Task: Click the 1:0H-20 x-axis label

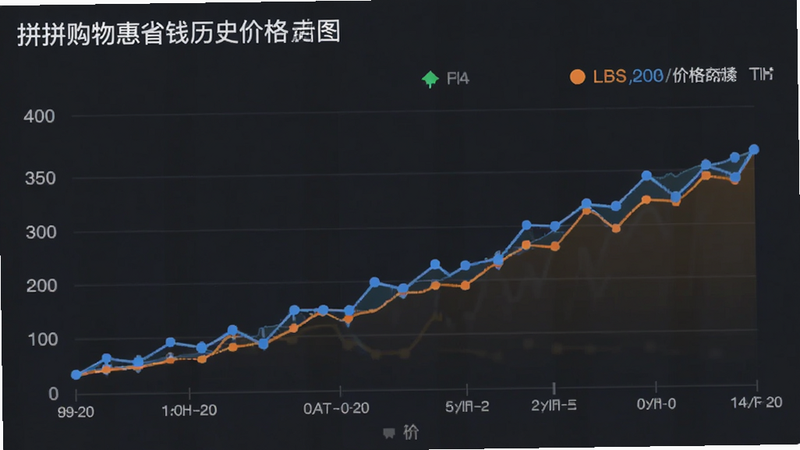Action: (x=189, y=410)
